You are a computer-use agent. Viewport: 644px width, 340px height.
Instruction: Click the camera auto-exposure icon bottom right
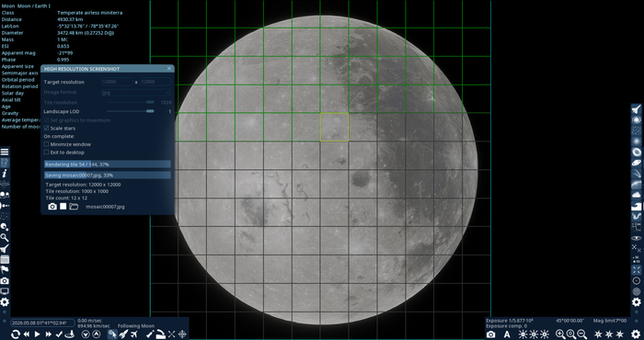pos(490,334)
